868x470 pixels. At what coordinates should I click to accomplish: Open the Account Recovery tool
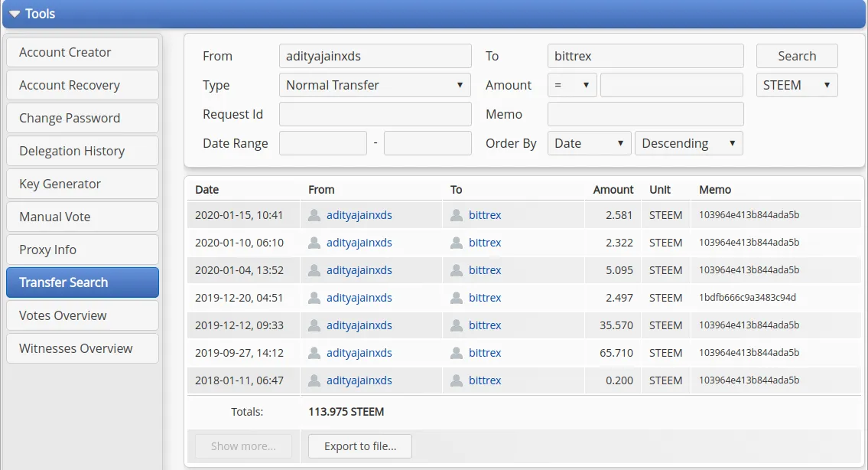[83, 85]
